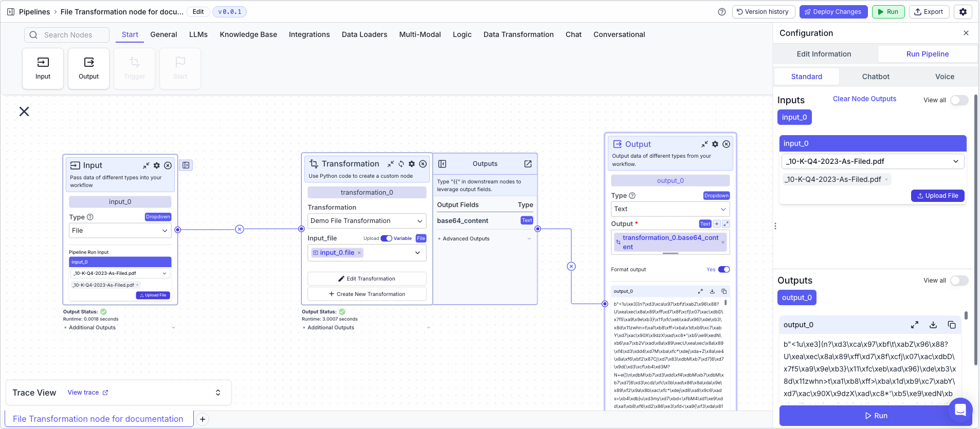Open the Output node Type dropdown showing Text
The height and width of the screenshot is (429, 980).
[x=670, y=209]
